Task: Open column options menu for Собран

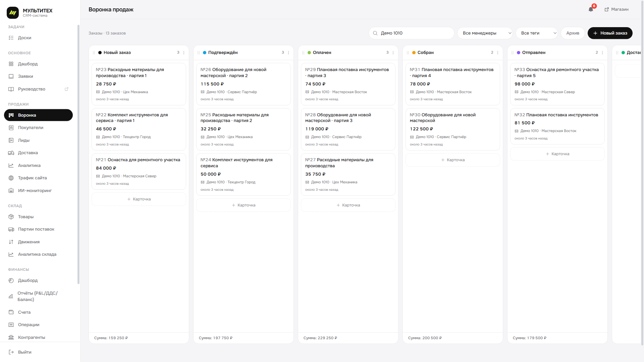Action: pyautogui.click(x=498, y=53)
